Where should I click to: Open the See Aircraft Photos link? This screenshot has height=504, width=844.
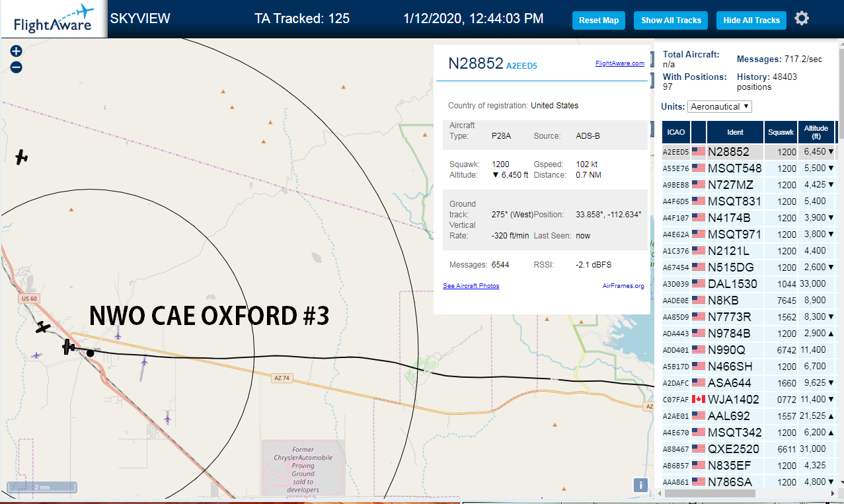[x=471, y=286]
